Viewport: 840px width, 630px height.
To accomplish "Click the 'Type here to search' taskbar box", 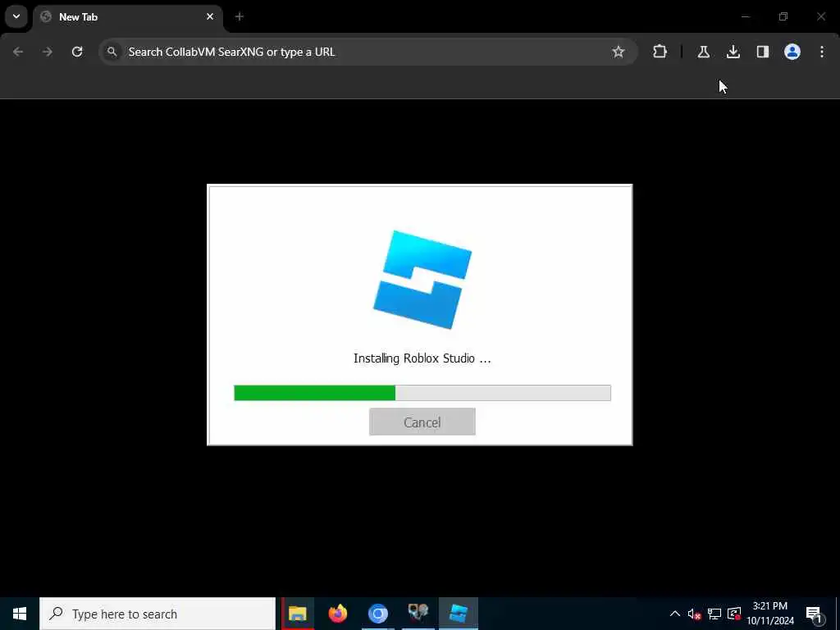I will [157, 614].
